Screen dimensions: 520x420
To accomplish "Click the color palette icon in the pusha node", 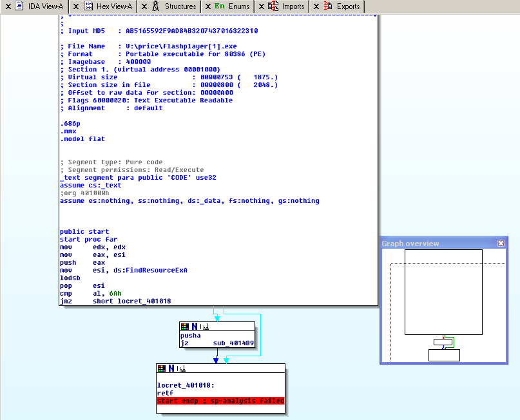I will pos(186,327).
